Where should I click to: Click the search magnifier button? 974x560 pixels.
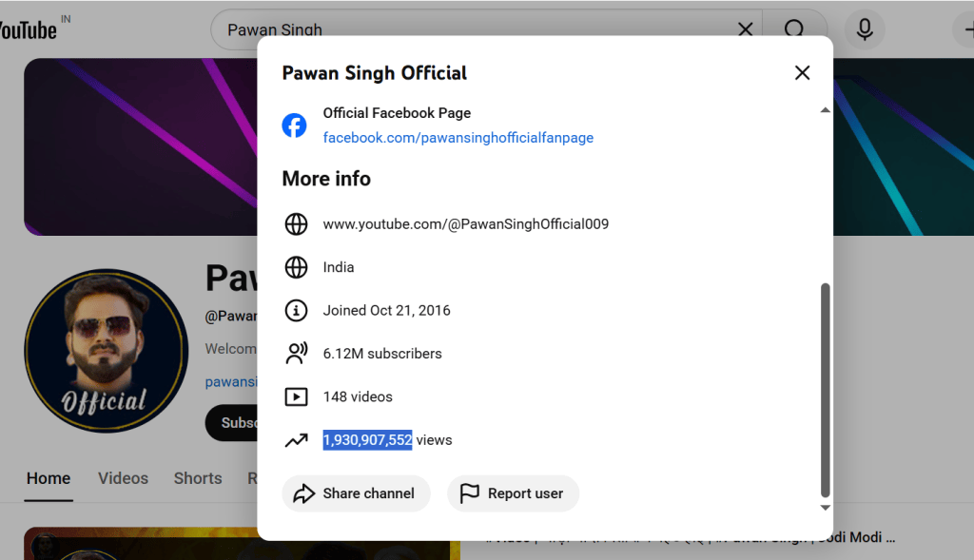pyautogui.click(x=794, y=29)
